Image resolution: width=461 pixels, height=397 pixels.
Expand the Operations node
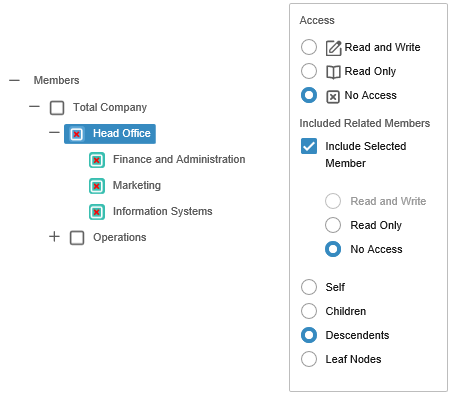54,237
